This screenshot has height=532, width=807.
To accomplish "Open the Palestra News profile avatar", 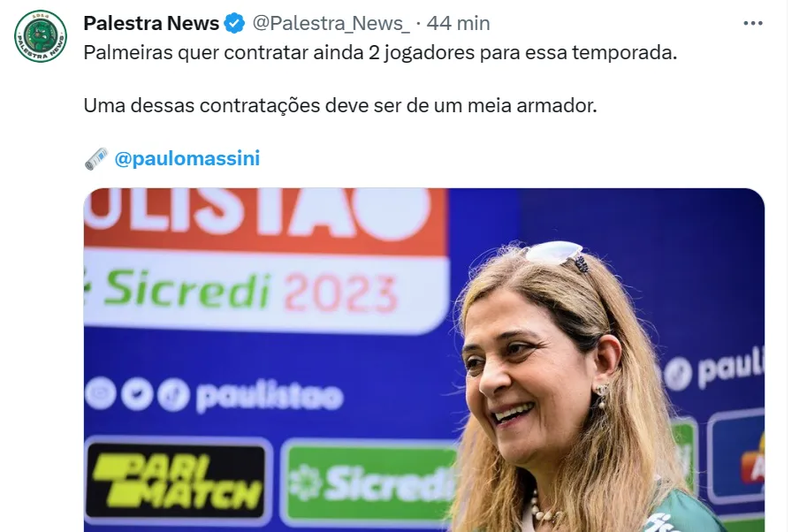I will click(41, 36).
